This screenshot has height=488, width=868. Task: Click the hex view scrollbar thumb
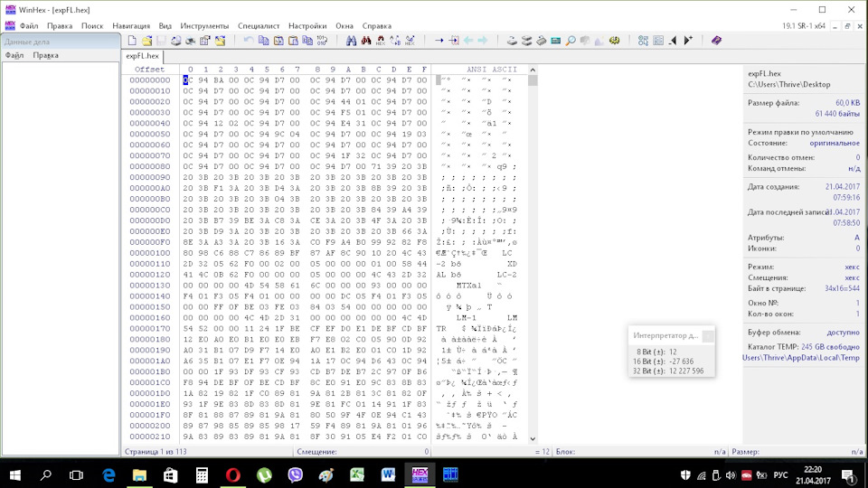click(533, 80)
